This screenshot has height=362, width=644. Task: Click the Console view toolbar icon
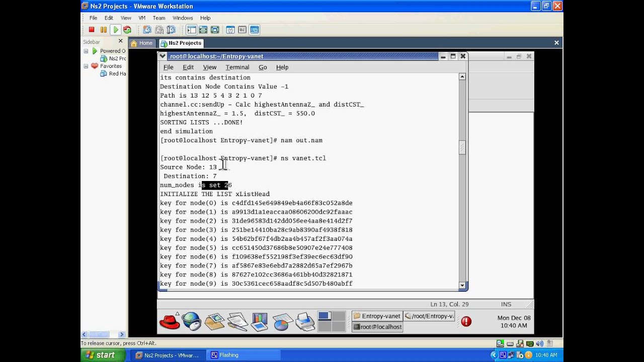click(254, 30)
